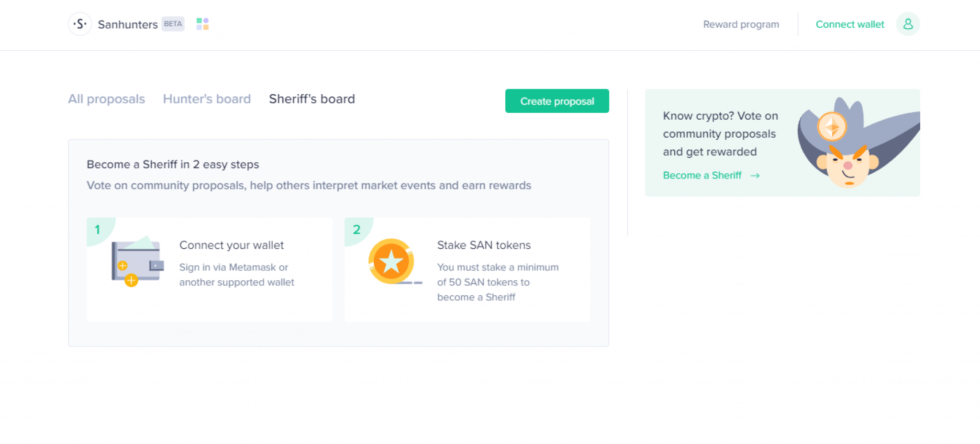This screenshot has height=444, width=980.
Task: Click the BETA badge
Action: click(x=173, y=24)
